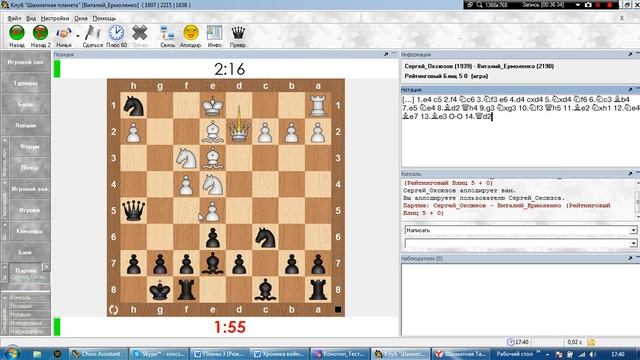Click the black king on g8
This screenshot has width=640, height=360.
pos(160,289)
